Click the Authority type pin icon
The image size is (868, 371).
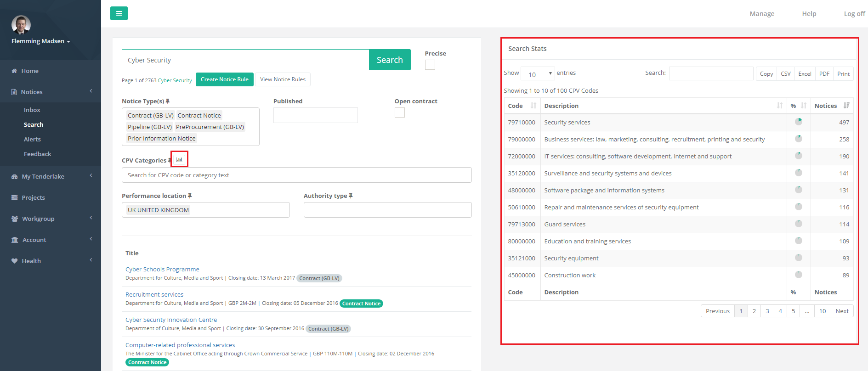click(x=351, y=196)
